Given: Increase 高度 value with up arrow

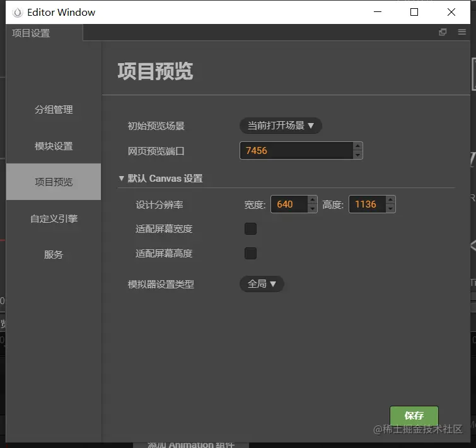Looking at the screenshot, I should pyautogui.click(x=390, y=200).
